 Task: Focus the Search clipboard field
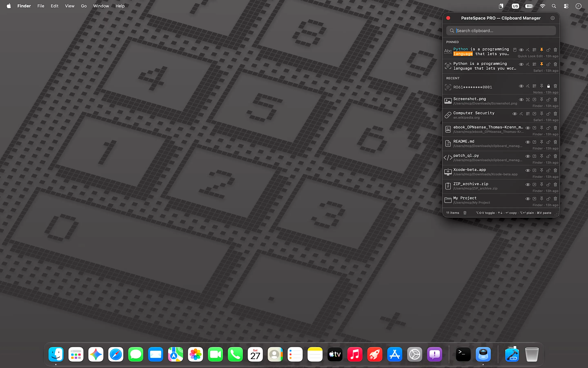pyautogui.click(x=501, y=31)
